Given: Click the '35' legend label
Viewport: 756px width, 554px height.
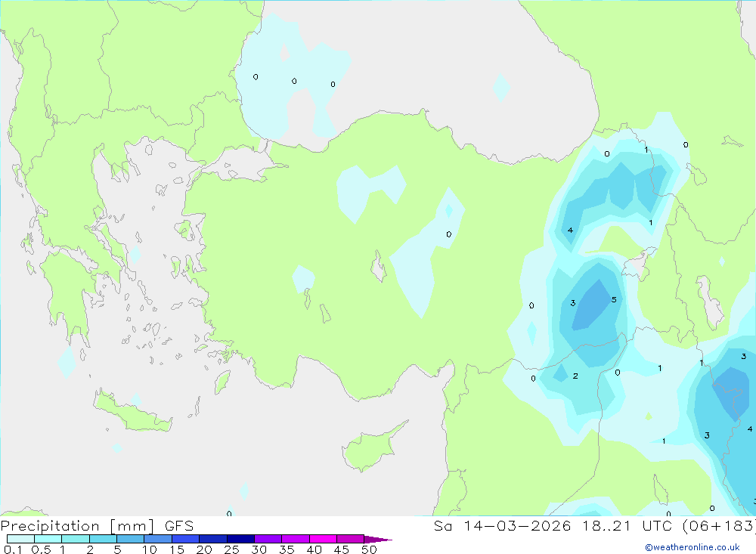Looking at the screenshot, I should click(287, 549).
